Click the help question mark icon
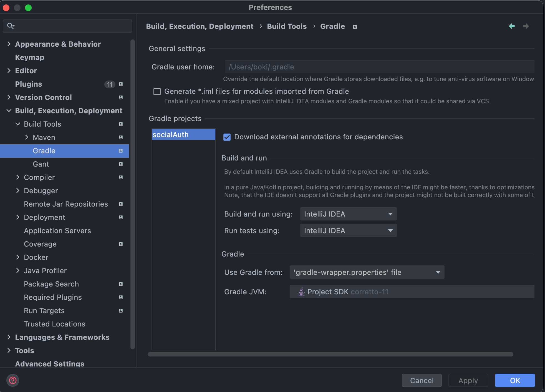The height and width of the screenshot is (392, 545). coord(13,380)
